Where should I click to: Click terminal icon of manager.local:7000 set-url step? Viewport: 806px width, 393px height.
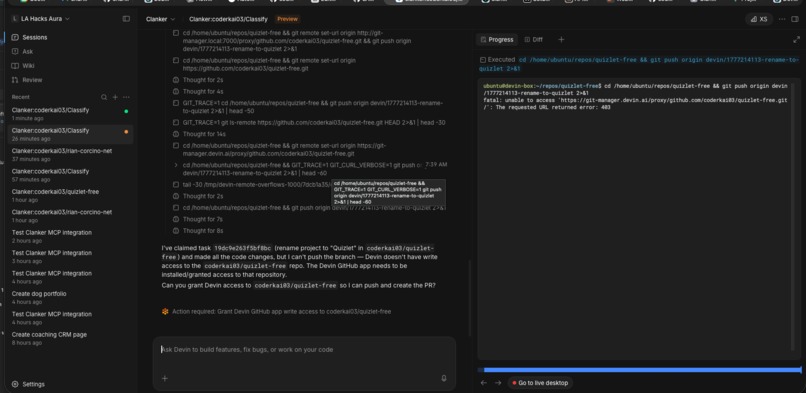point(176,33)
